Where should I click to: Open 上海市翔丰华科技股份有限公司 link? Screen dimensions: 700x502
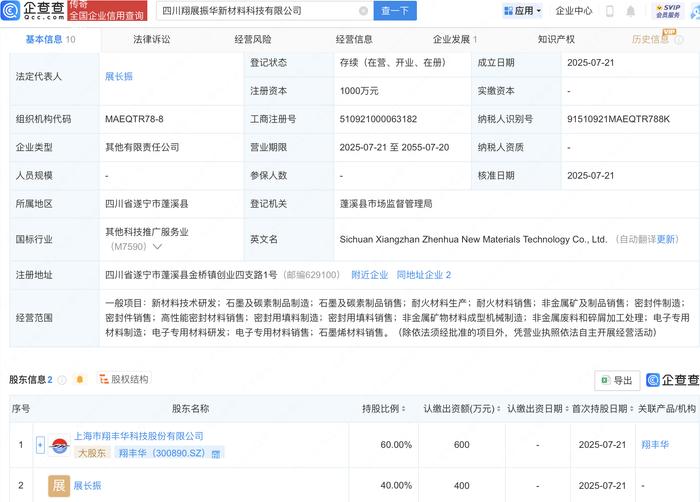[x=138, y=436]
